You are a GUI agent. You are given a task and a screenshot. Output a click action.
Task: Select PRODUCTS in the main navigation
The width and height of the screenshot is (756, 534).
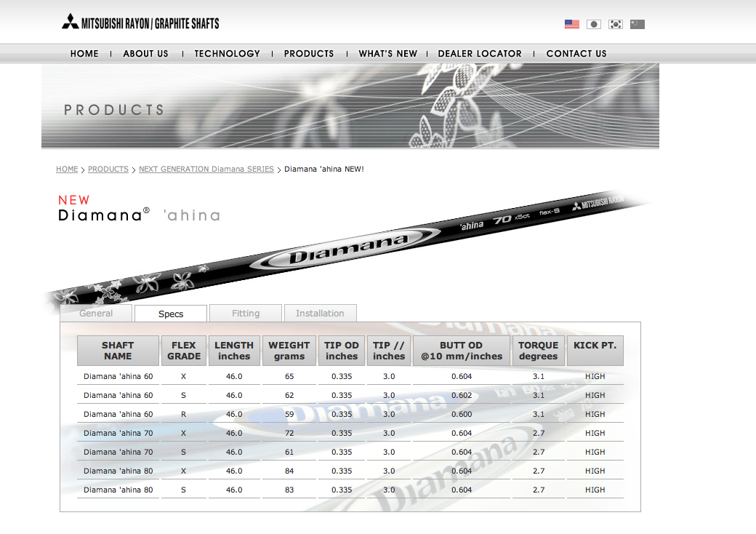tap(308, 54)
